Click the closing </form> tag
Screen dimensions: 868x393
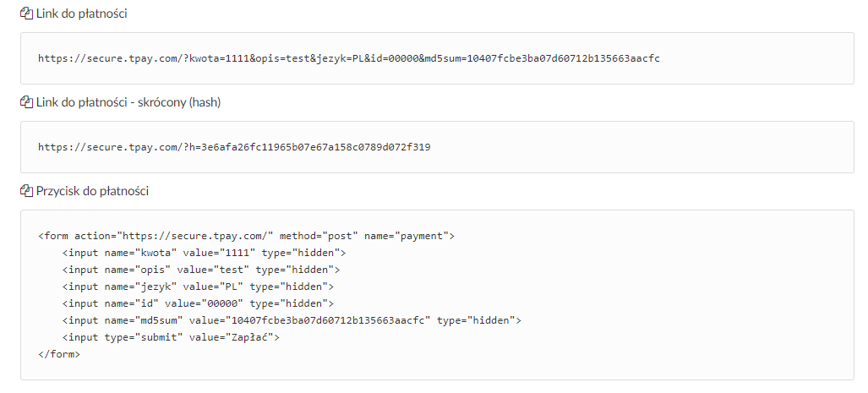59,354
